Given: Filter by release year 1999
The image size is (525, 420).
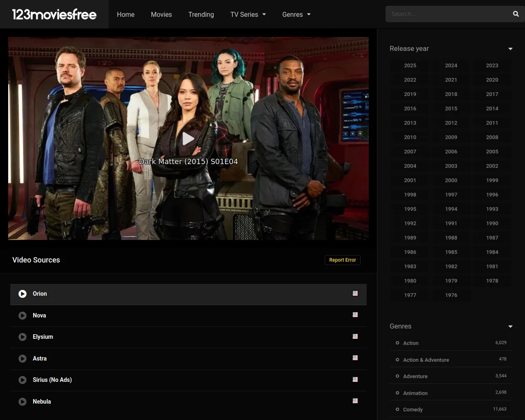Looking at the screenshot, I should coord(492,180).
